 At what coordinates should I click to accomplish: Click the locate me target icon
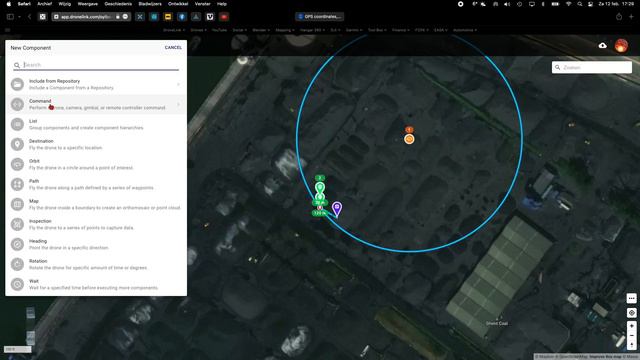tap(631, 313)
